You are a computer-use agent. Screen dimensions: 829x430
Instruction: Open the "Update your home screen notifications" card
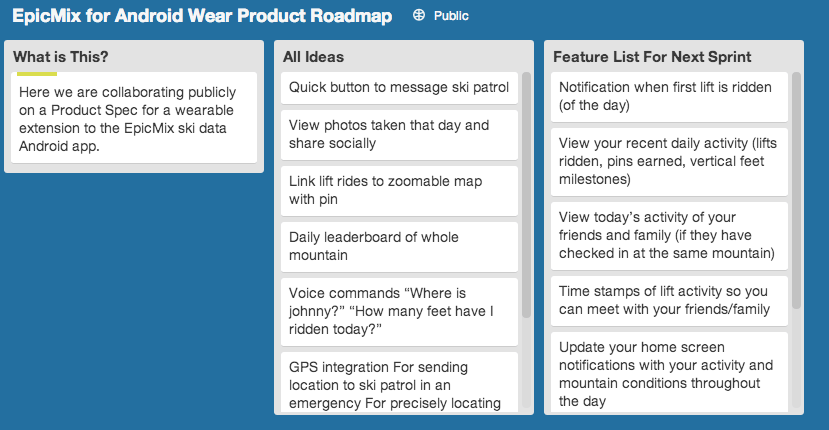669,373
